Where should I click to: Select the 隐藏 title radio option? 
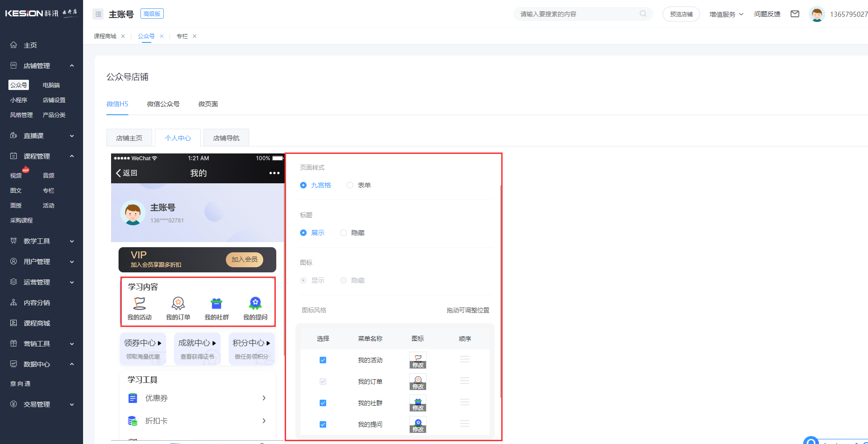[x=343, y=233]
